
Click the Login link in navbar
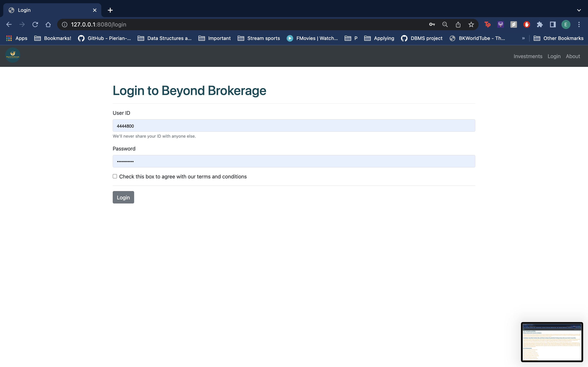[554, 56]
